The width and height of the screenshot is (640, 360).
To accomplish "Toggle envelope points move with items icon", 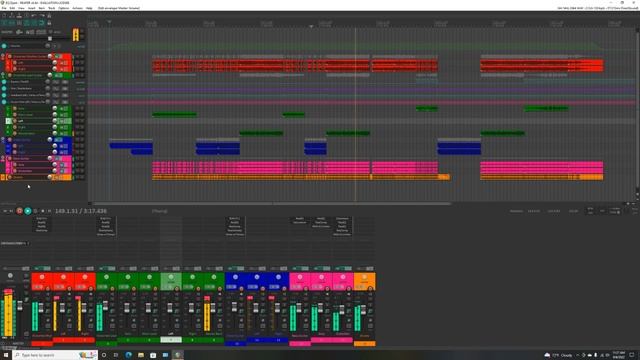I will click(x=27, y=23).
